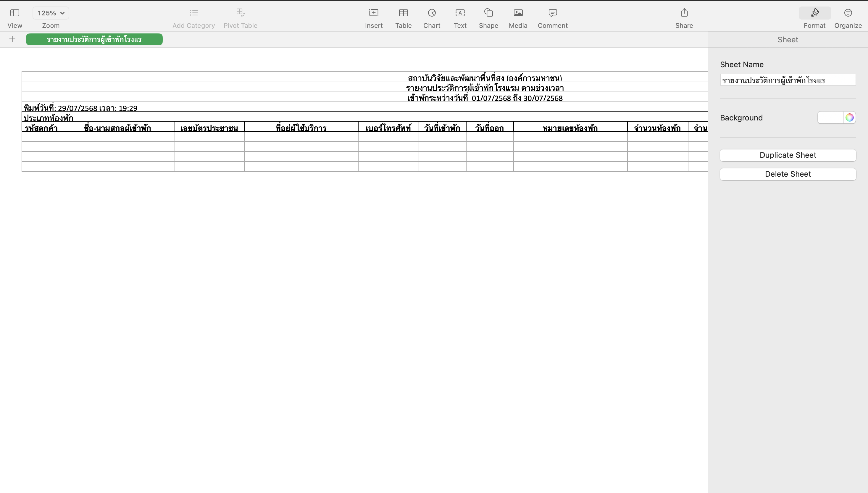
Task: Open the Shape picker icon
Action: [488, 13]
